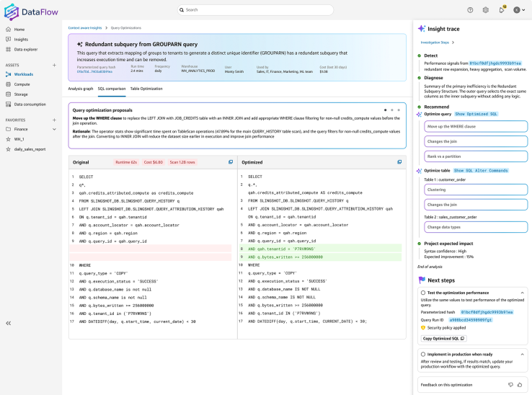Image resolution: width=532 pixels, height=395 pixels.
Task: Open the Next steps Parameterized hash link
Action: pos(487,312)
